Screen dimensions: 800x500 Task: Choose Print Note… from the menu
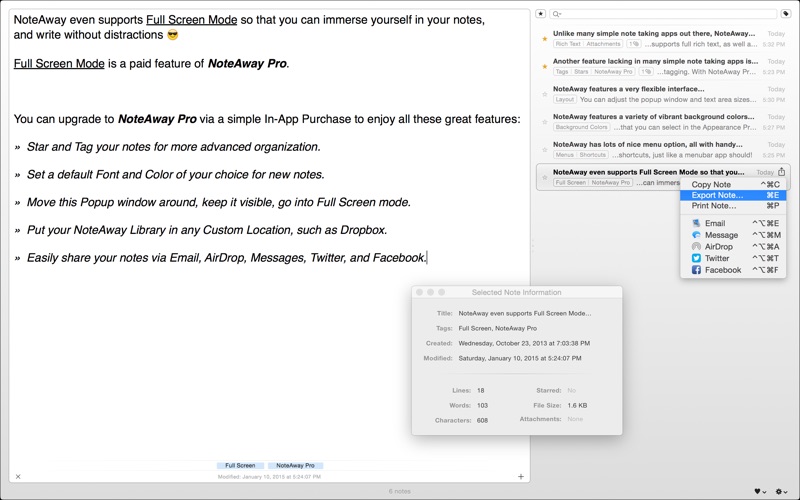(733, 206)
